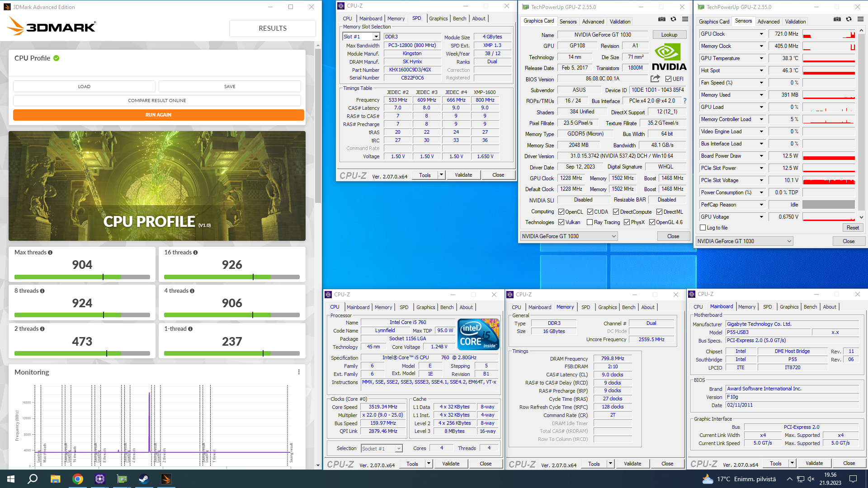Screen dimensions: 868x488
Task: Click the SAVE button in 3DMark
Action: tap(230, 86)
